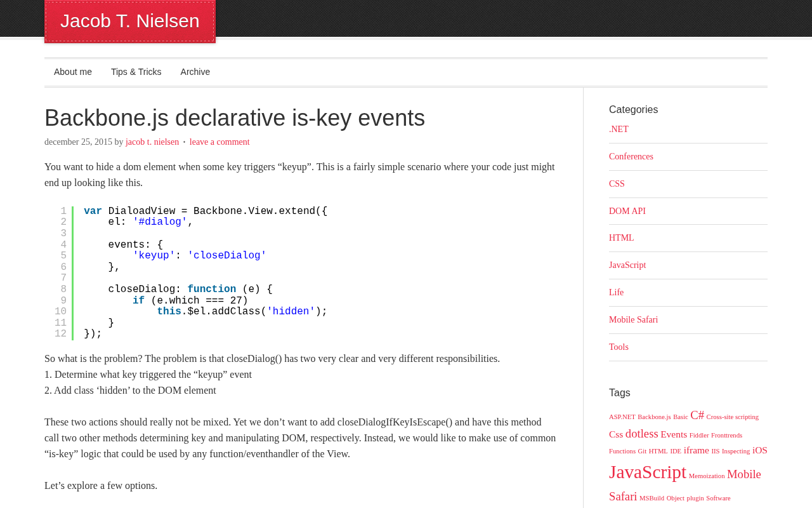Select the CSS category link

pos(617,184)
